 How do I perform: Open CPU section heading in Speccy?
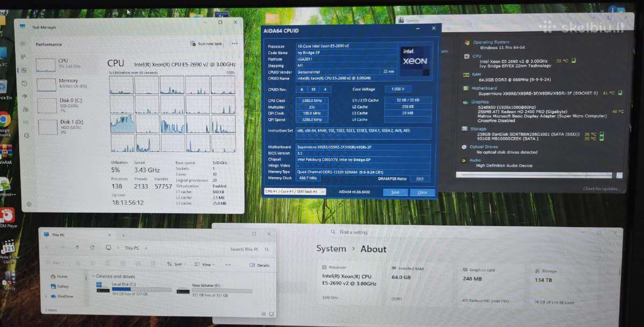pos(477,56)
